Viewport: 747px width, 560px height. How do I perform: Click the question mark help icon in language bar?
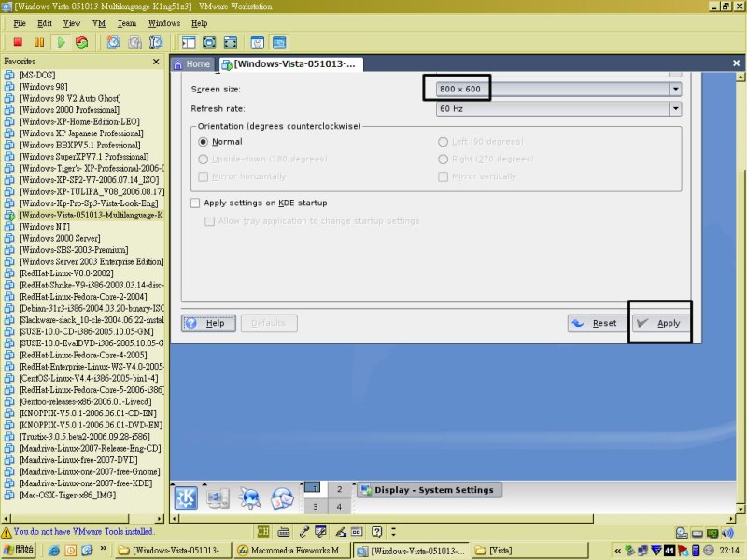377,531
